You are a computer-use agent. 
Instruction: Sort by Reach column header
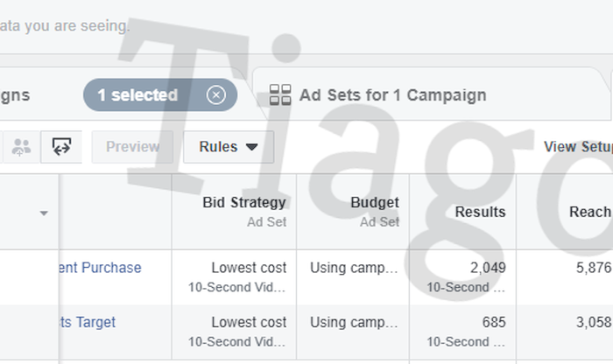tap(589, 212)
